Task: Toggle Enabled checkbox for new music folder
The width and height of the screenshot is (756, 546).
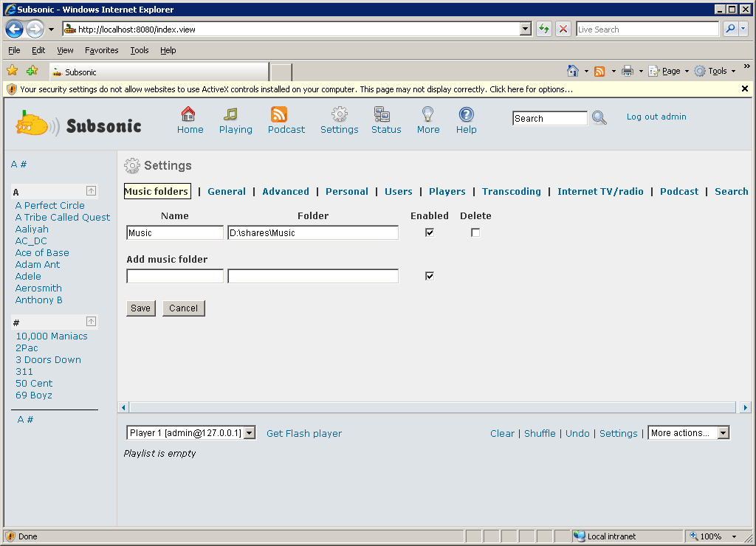Action: click(x=430, y=276)
